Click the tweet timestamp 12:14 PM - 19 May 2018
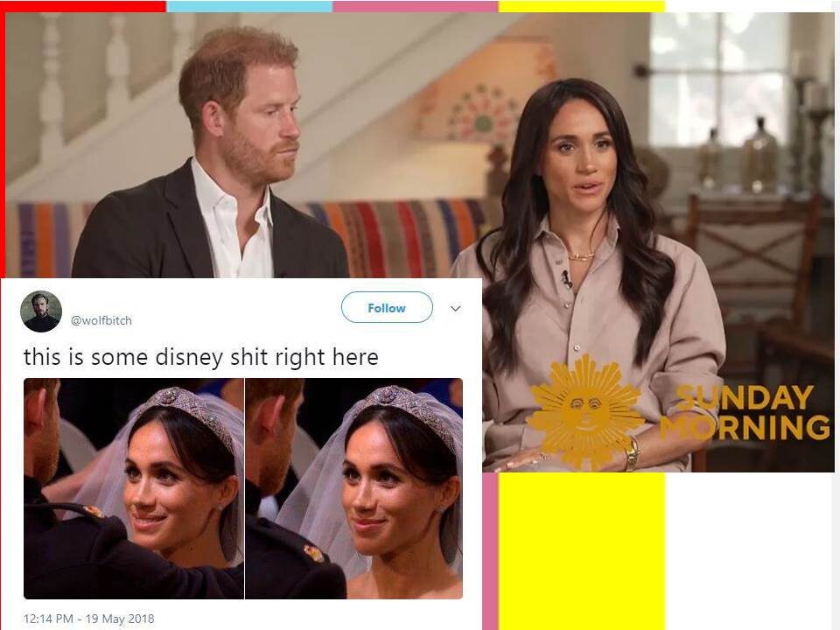Image resolution: width=840 pixels, height=630 pixels. coord(89,619)
